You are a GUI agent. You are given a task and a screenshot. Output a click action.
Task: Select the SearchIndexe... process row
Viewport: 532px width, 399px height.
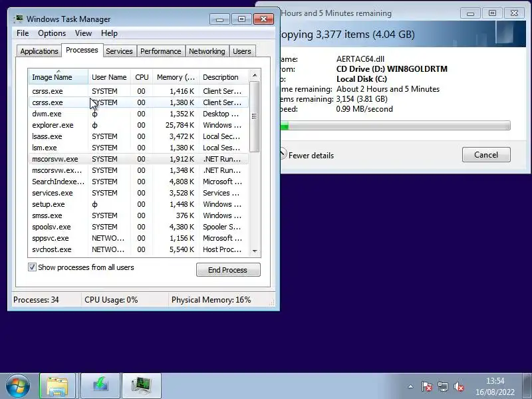[x=138, y=182]
